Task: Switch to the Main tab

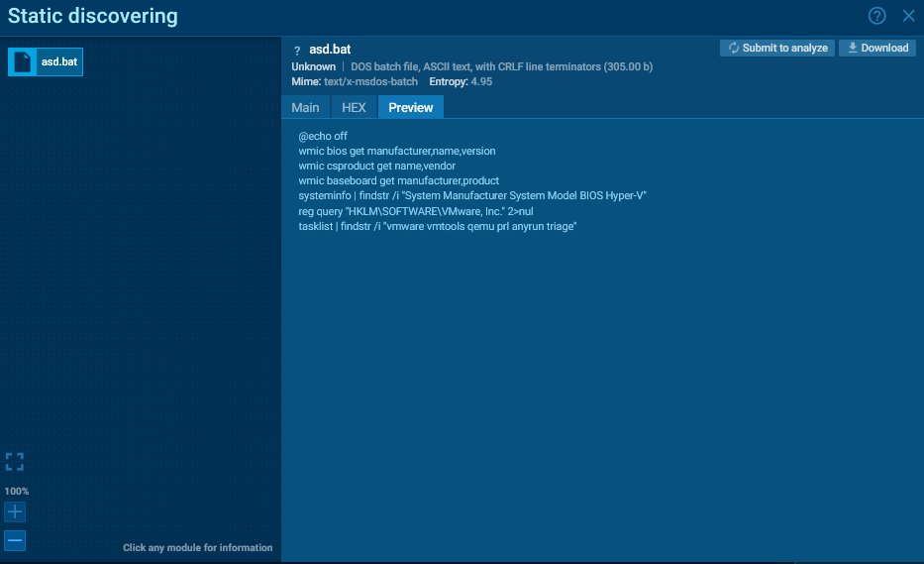Action: [x=305, y=107]
